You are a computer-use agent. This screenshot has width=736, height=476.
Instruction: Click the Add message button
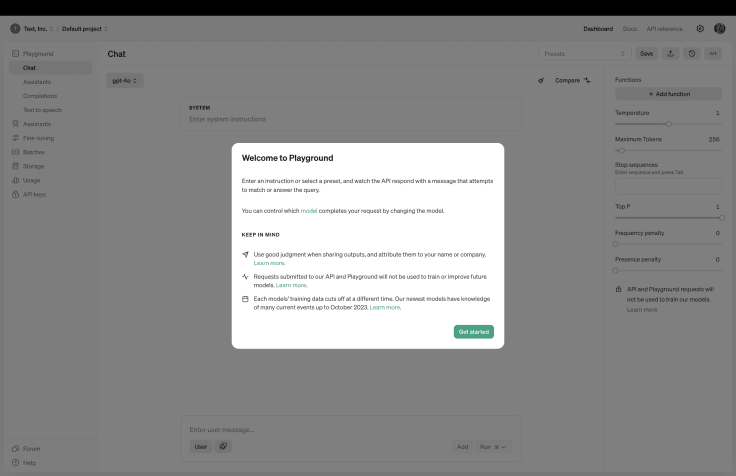(462, 447)
